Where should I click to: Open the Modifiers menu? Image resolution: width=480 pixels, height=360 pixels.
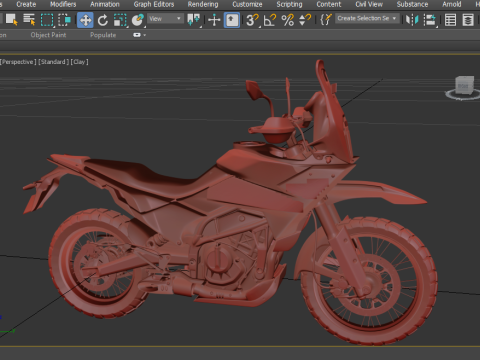click(x=63, y=4)
